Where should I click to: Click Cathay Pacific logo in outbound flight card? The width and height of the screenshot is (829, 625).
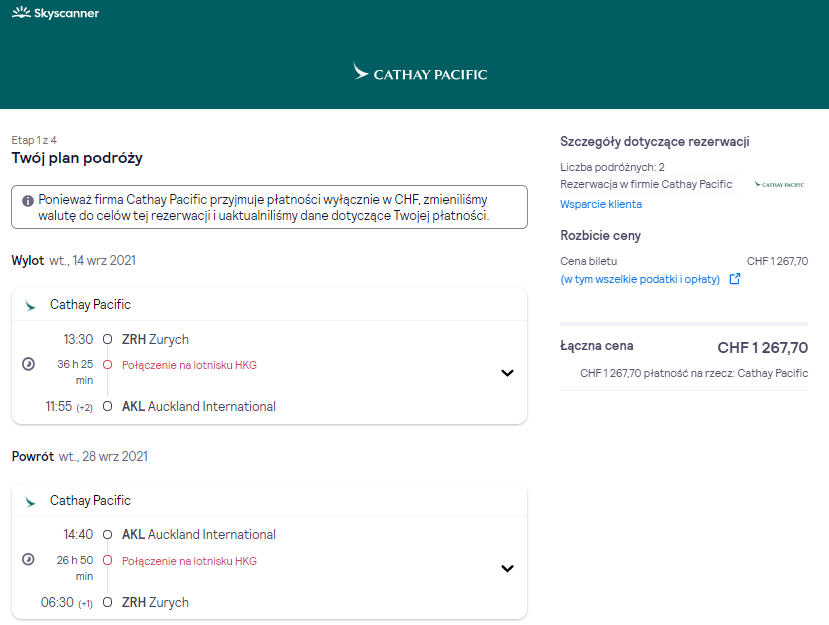[x=31, y=306]
